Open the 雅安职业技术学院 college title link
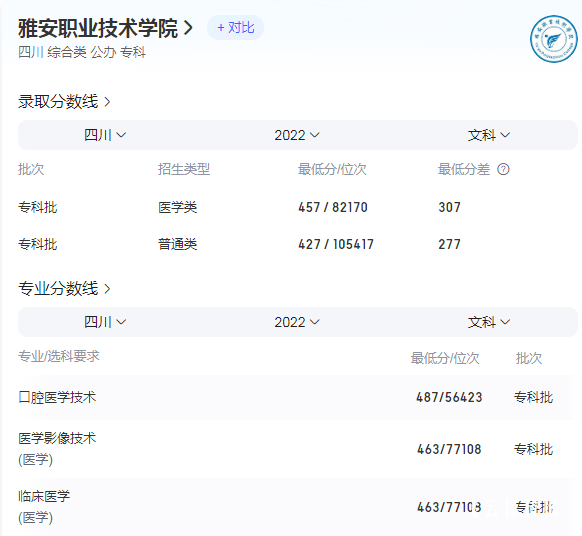Image resolution: width=582 pixels, height=536 pixels. 105,28
